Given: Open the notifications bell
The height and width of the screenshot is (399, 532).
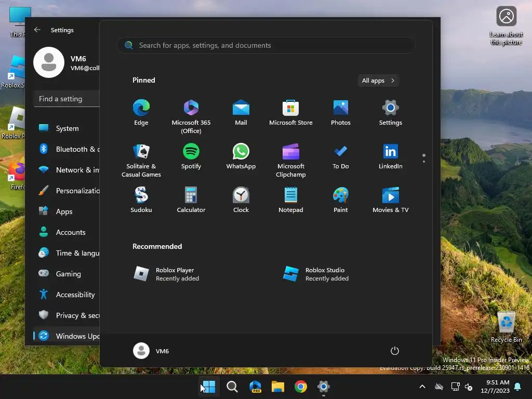Looking at the screenshot, I should (x=518, y=387).
